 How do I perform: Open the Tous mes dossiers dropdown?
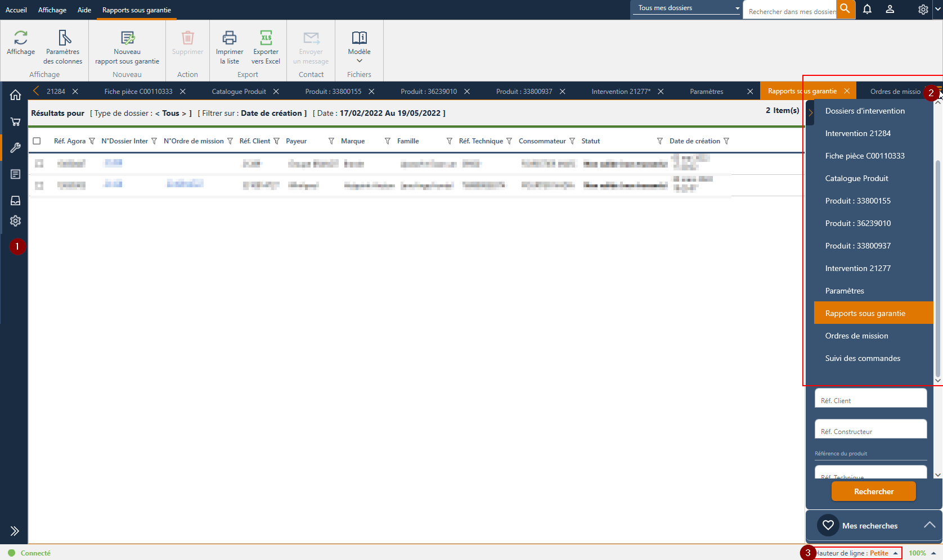point(688,8)
